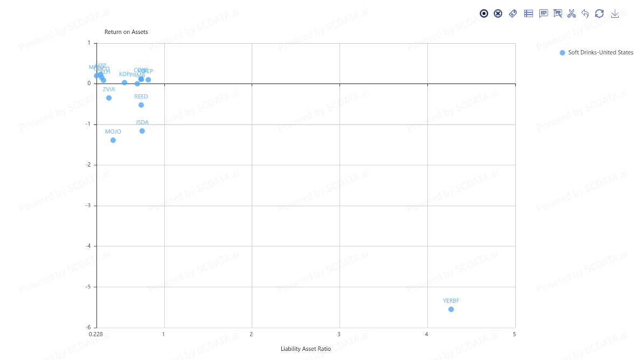Screen dimensions: 644x360
Task: Click the KDP data point
Action: pyautogui.click(x=124, y=82)
